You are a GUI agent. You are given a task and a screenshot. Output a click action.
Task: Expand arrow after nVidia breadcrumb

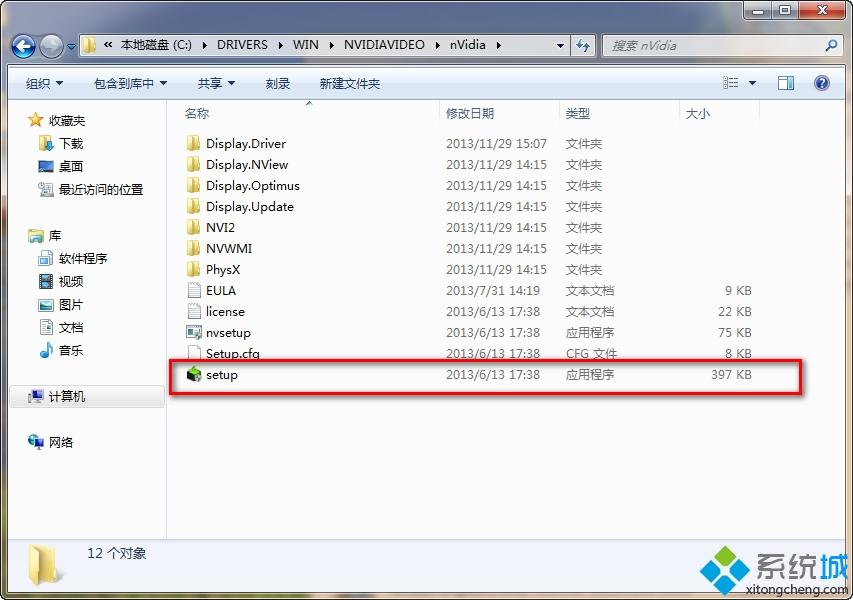pyautogui.click(x=498, y=45)
